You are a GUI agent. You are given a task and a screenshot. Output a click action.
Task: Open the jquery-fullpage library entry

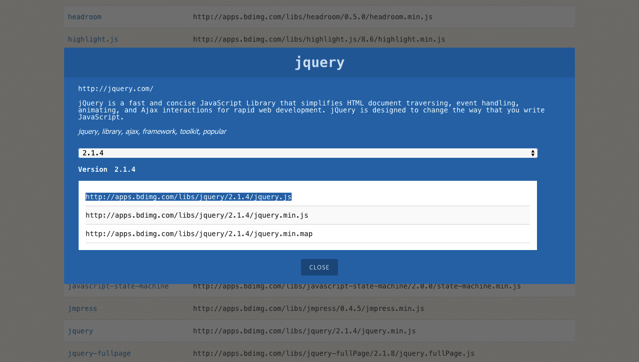pos(99,353)
